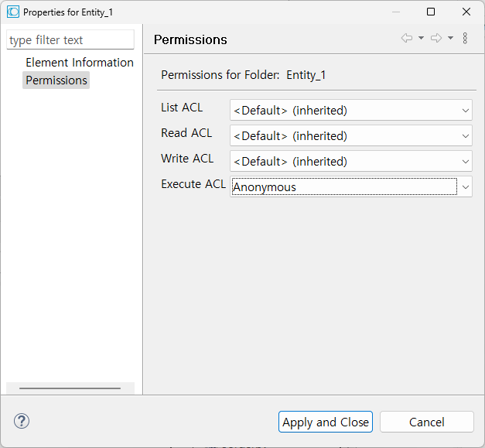Viewport: 485px width, 448px height.
Task: Click the back navigation arrow icon
Action: [406, 38]
